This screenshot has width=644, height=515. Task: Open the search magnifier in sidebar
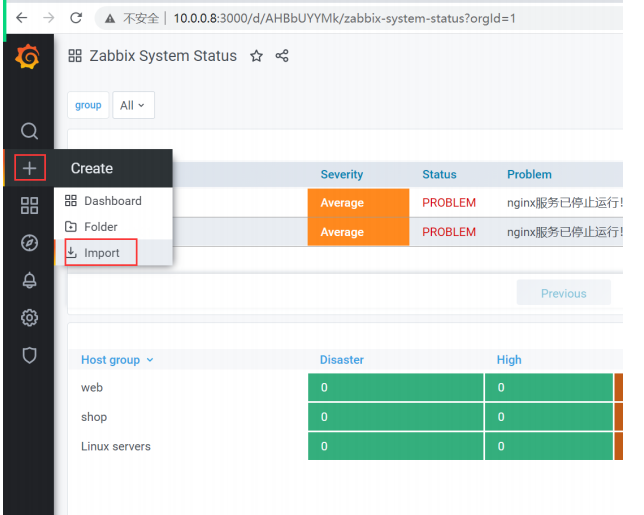pos(29,131)
